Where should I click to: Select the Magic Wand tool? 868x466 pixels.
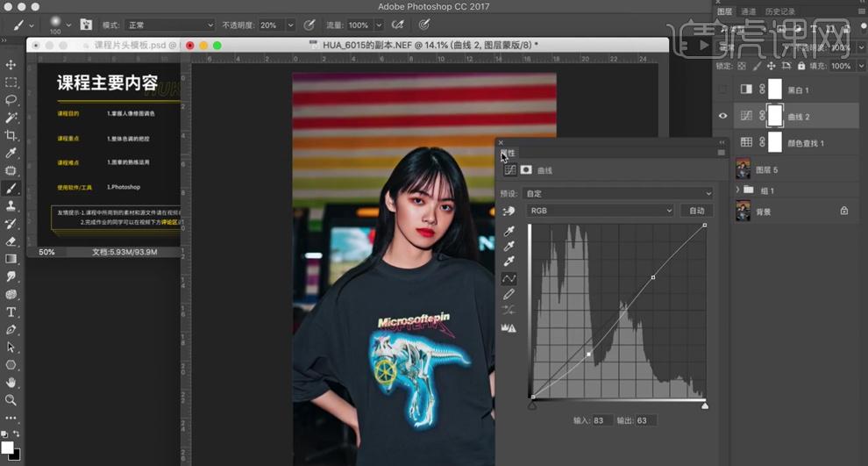coord(11,118)
